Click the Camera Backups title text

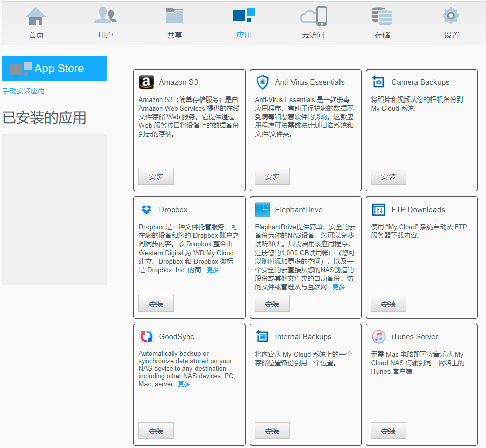[x=420, y=82]
